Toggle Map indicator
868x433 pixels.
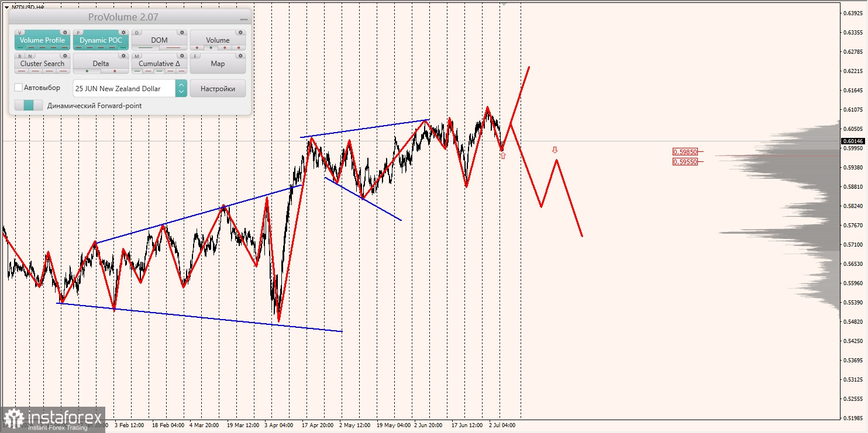(x=218, y=64)
